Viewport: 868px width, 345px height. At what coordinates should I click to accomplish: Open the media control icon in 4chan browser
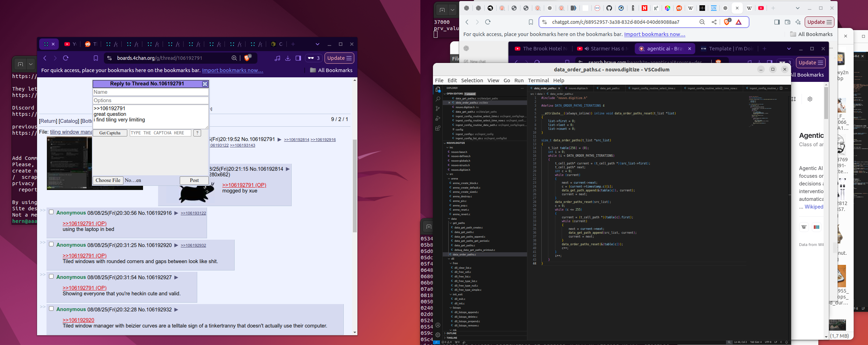point(277,58)
